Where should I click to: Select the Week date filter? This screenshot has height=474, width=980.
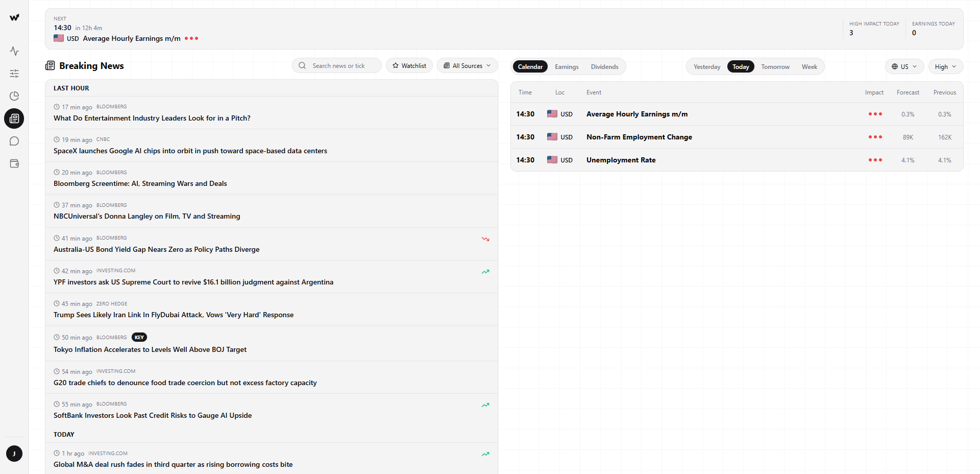point(810,66)
